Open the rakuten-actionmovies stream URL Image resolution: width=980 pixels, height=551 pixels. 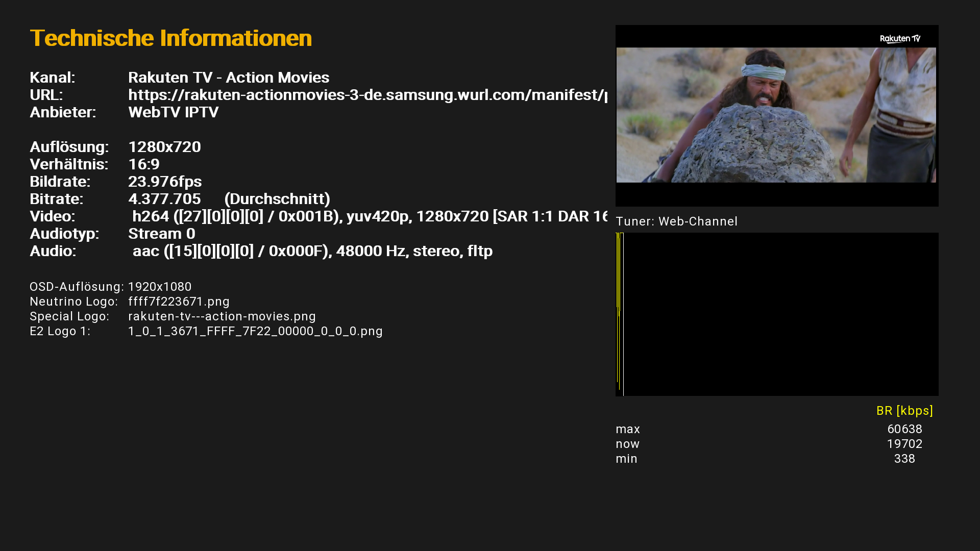tap(367, 95)
